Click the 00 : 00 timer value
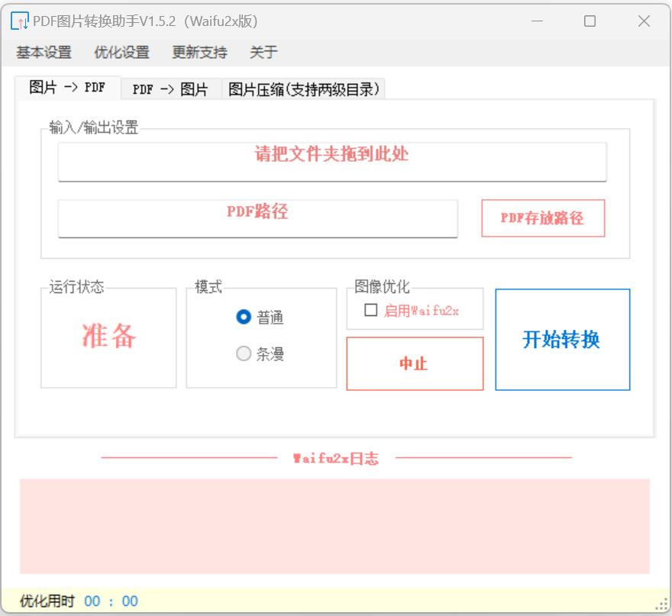672x616 pixels. (x=111, y=601)
